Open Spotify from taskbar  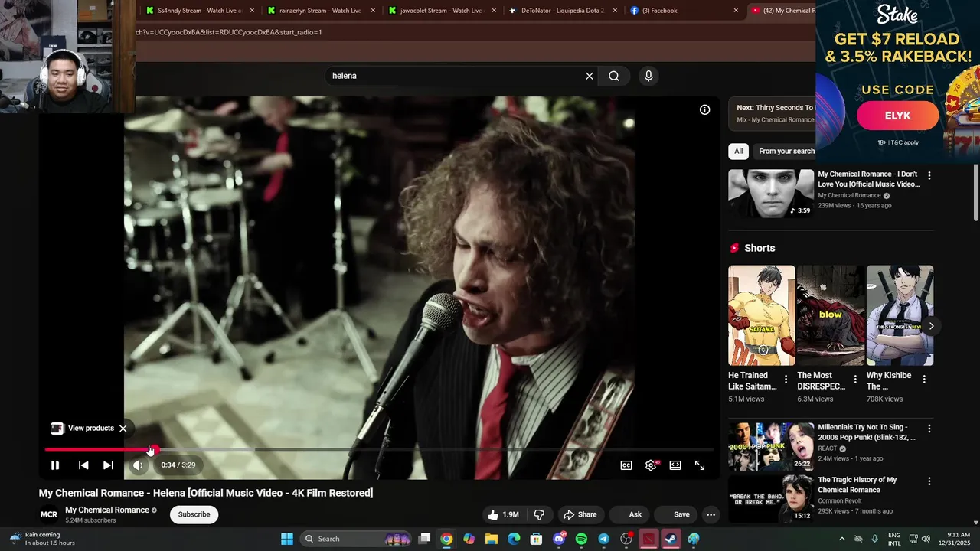click(x=581, y=539)
